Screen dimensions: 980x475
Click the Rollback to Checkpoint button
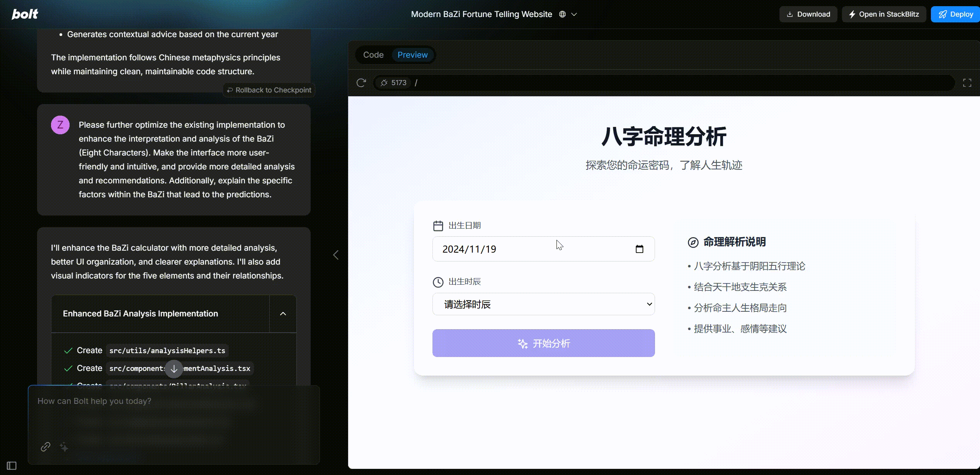point(269,89)
